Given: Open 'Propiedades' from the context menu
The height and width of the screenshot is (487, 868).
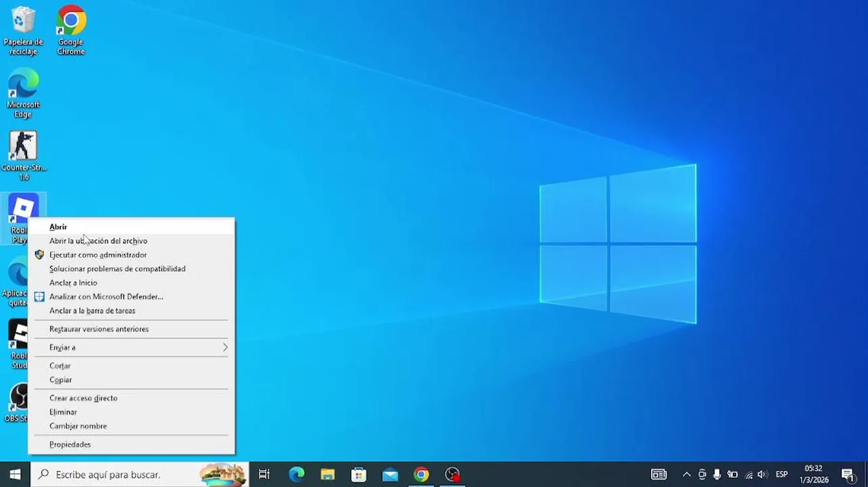Looking at the screenshot, I should (x=131, y=444).
